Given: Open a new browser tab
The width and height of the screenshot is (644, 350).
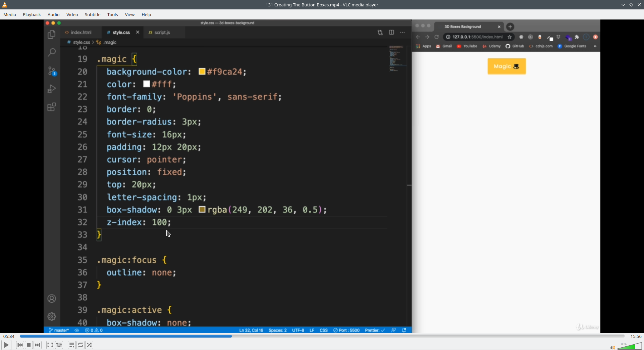Looking at the screenshot, I should 510,27.
